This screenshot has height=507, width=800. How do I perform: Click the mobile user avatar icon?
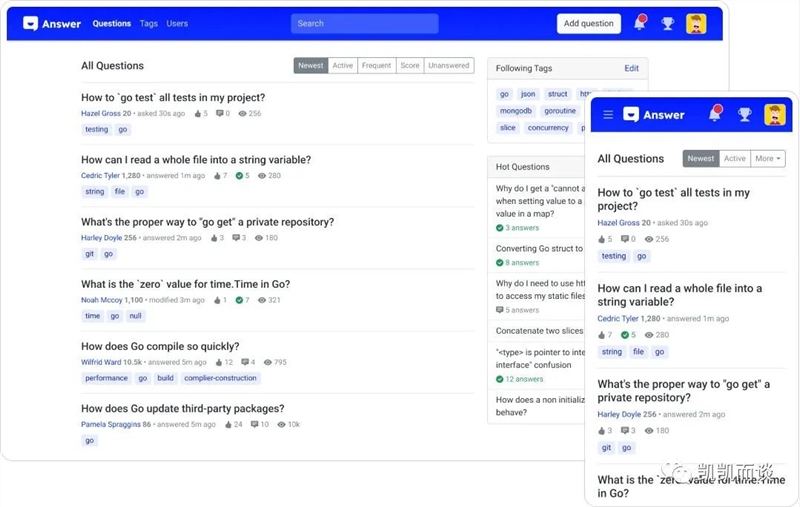(x=774, y=114)
